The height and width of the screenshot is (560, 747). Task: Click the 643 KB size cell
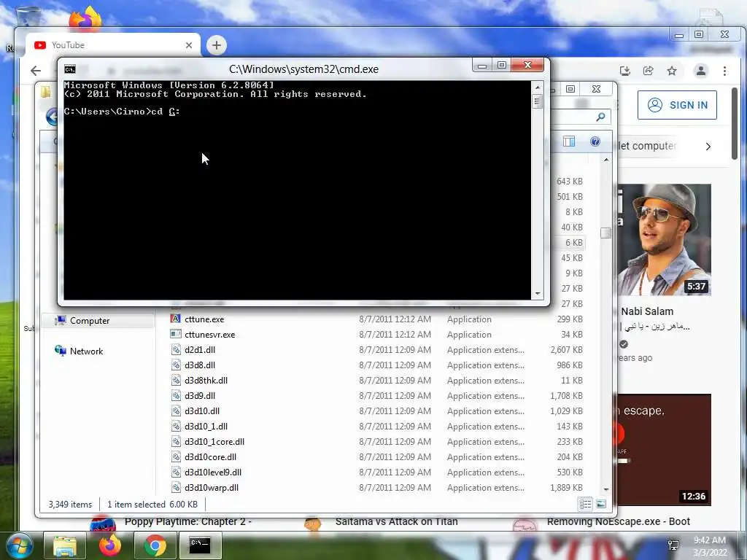569,182
